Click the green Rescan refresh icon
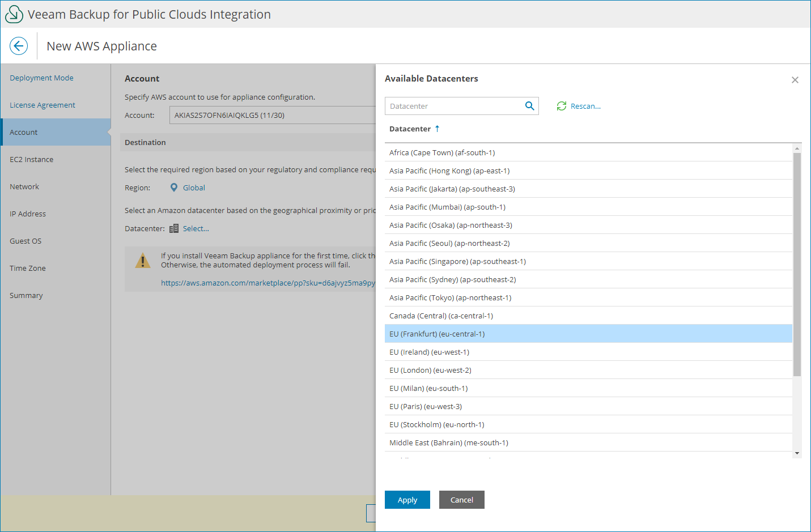The image size is (811, 532). (x=562, y=106)
